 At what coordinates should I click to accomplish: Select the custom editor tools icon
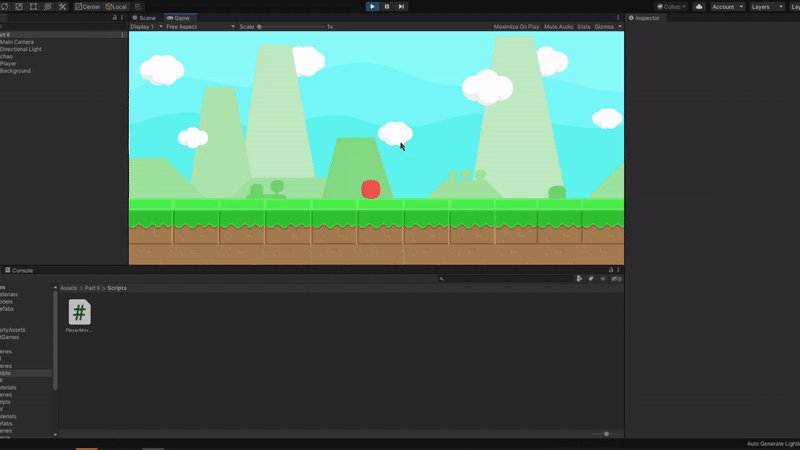click(x=62, y=6)
